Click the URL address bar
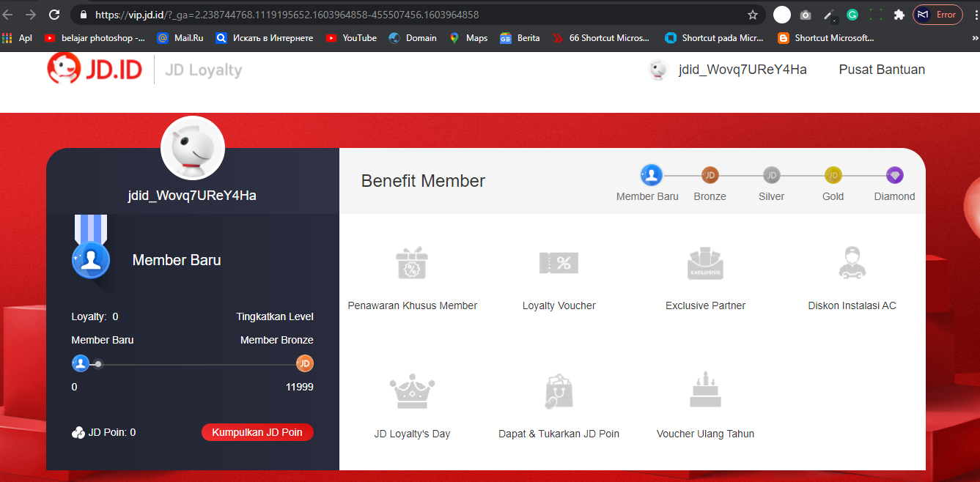 [418, 15]
